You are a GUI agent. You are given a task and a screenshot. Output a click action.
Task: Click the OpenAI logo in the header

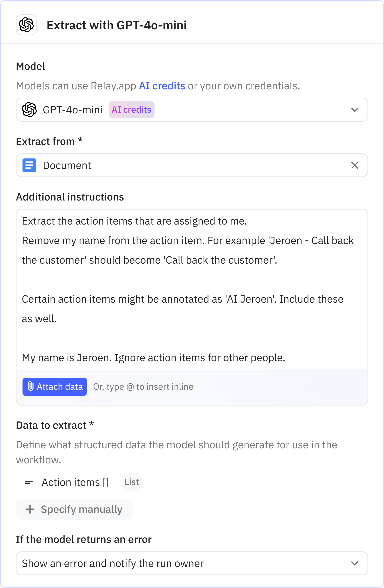pyautogui.click(x=26, y=25)
